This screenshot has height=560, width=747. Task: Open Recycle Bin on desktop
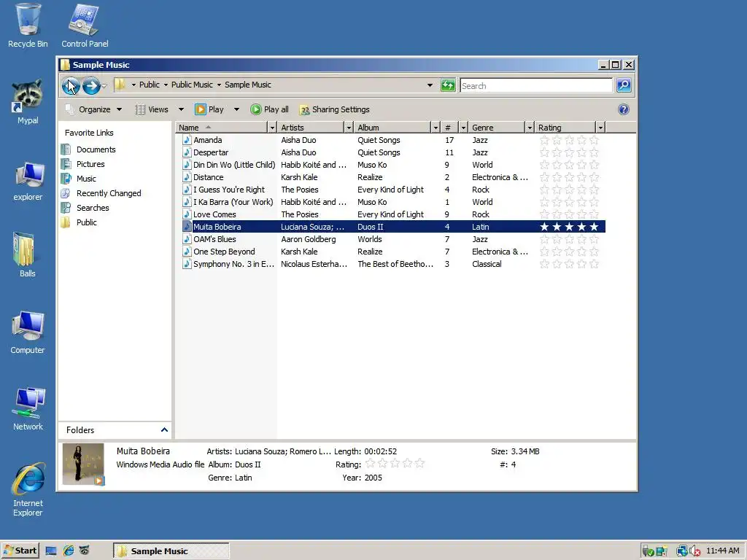(x=28, y=26)
